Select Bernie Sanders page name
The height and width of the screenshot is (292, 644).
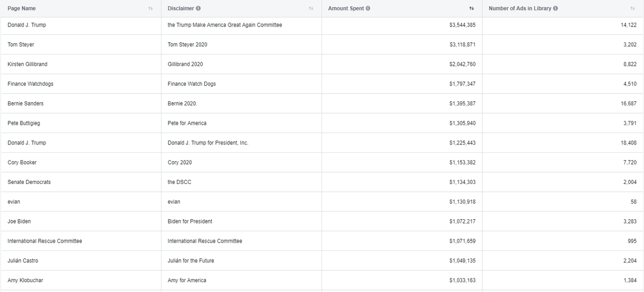click(x=25, y=103)
